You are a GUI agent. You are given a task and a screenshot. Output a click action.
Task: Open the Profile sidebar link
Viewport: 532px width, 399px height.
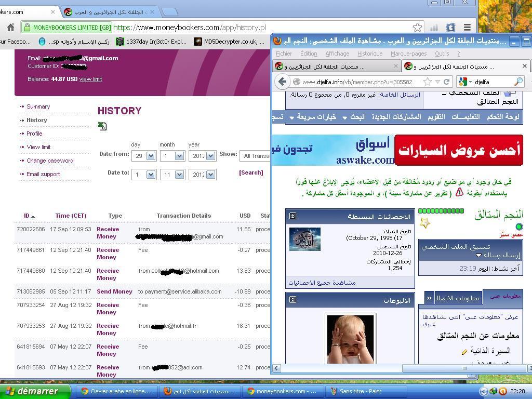(x=35, y=134)
